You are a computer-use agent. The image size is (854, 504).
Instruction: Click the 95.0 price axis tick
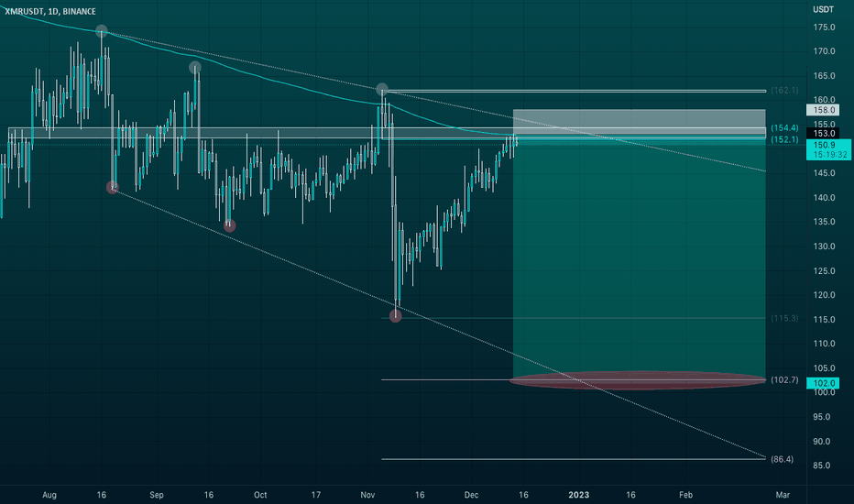click(x=822, y=417)
